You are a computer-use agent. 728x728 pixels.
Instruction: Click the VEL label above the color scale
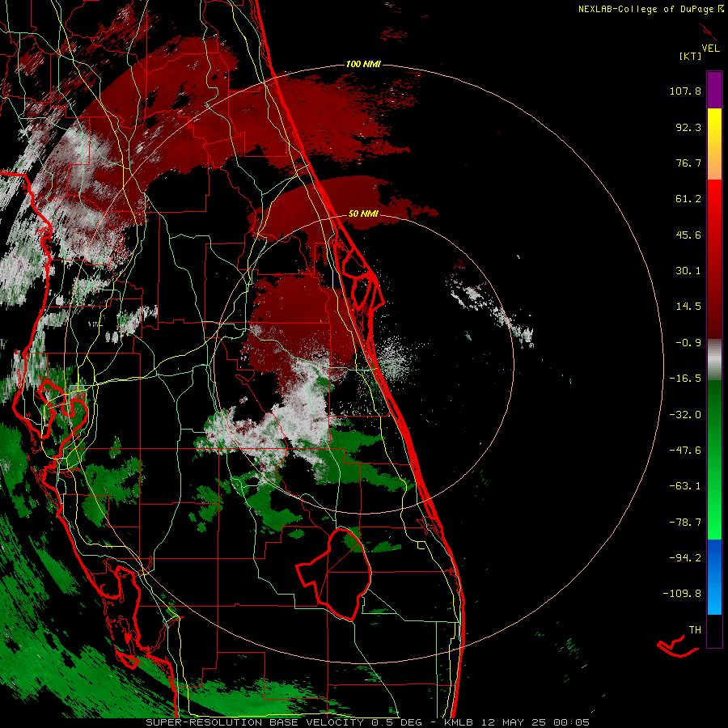710,49
